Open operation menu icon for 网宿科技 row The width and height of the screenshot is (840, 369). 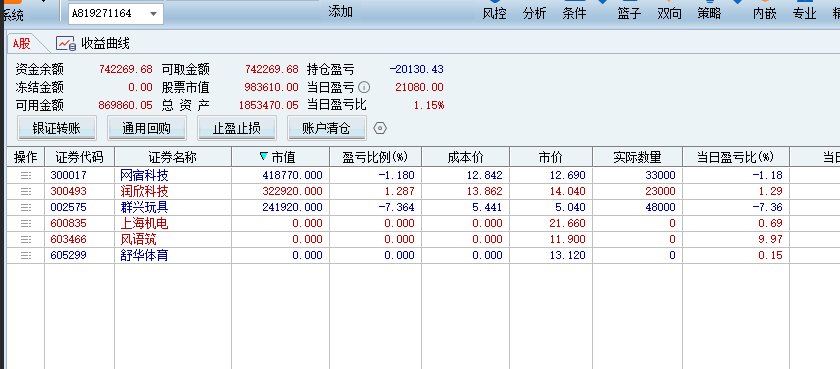(x=26, y=175)
